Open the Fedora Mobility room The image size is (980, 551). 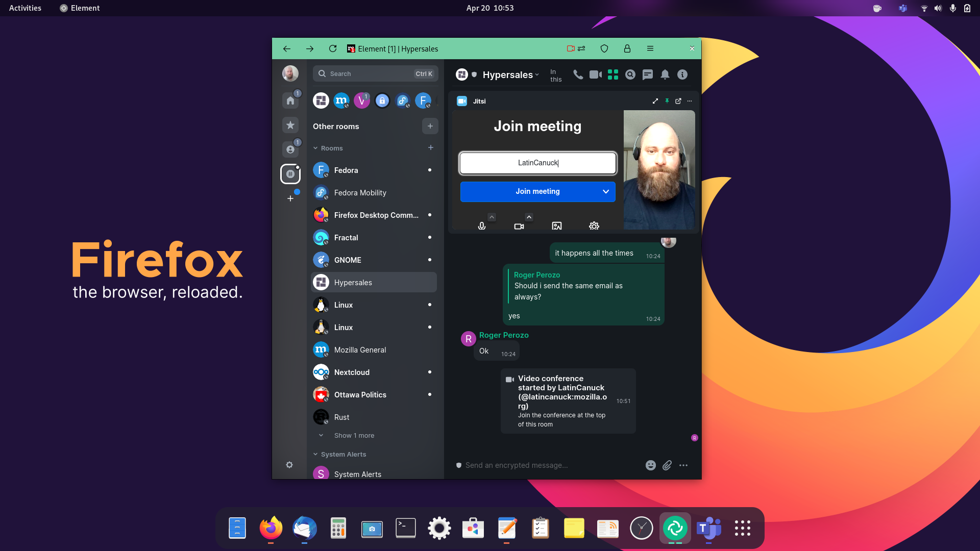(x=374, y=193)
